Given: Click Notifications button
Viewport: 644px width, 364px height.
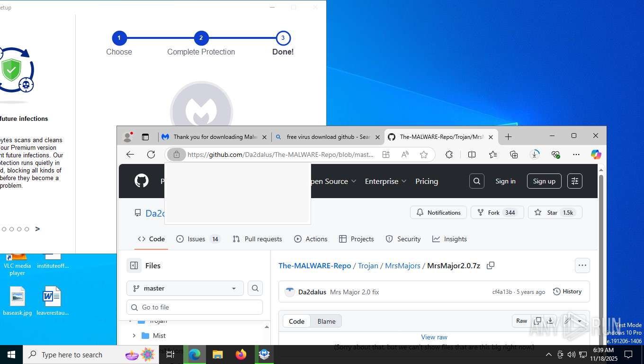Looking at the screenshot, I should pyautogui.click(x=438, y=212).
